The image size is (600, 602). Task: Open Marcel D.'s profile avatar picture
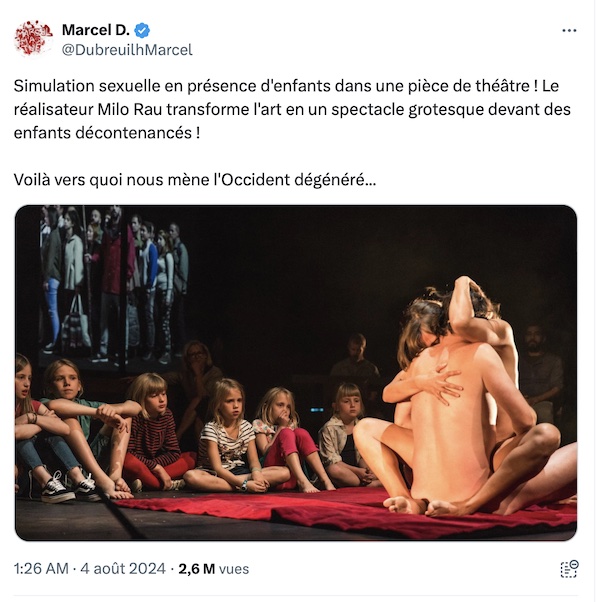[33, 38]
